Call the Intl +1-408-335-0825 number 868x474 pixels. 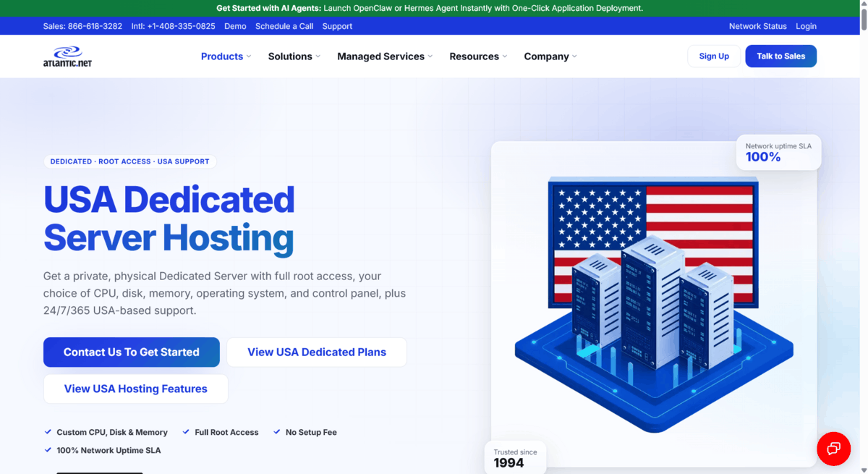(173, 26)
